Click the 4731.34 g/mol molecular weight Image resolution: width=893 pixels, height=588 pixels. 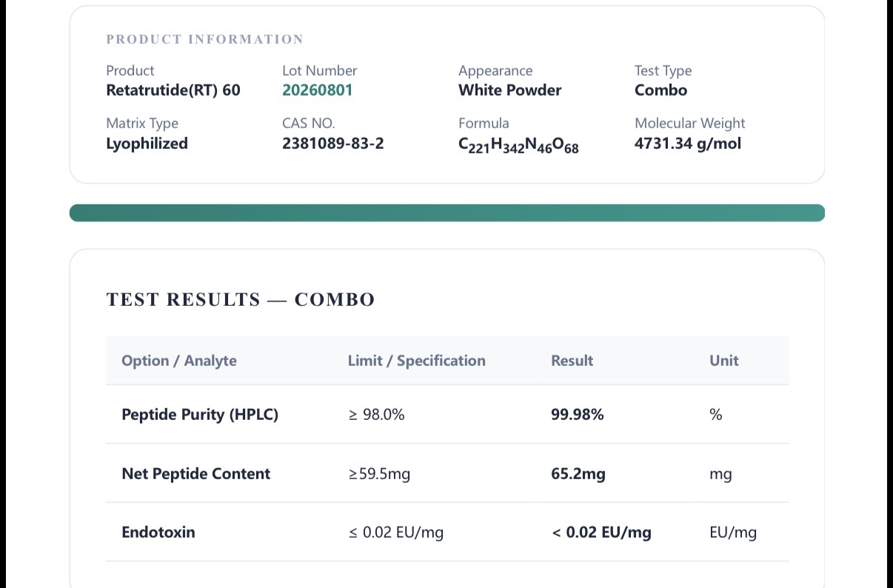pos(688,144)
